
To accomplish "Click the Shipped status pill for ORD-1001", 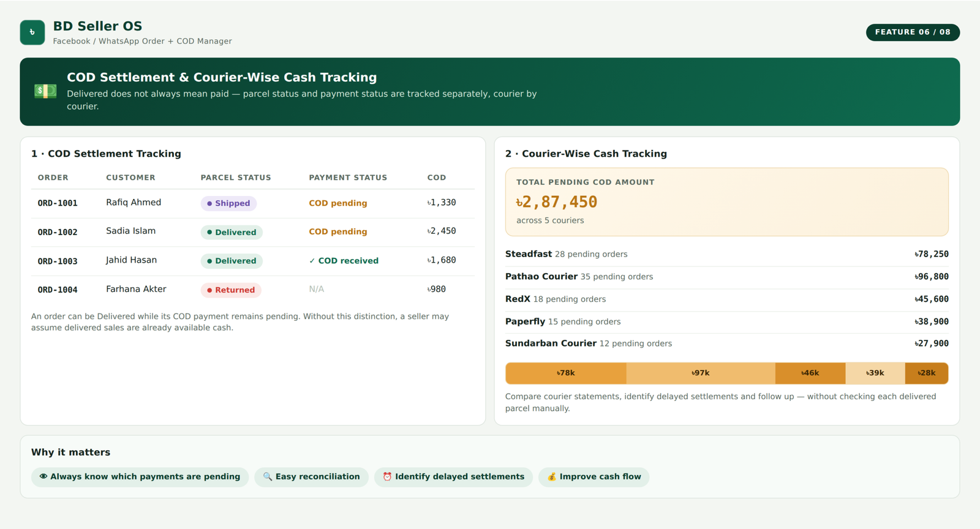I will pyautogui.click(x=228, y=203).
